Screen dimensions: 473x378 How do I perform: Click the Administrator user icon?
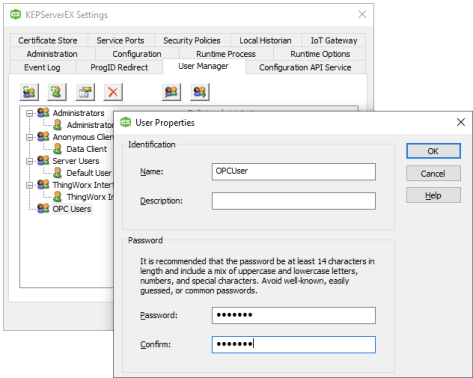pyautogui.click(x=57, y=125)
